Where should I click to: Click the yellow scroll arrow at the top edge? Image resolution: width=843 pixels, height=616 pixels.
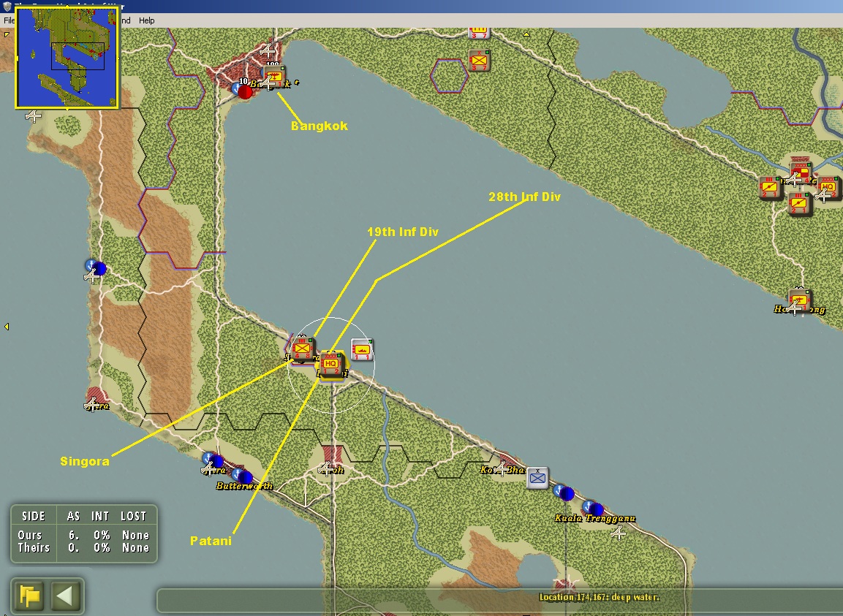click(x=526, y=34)
